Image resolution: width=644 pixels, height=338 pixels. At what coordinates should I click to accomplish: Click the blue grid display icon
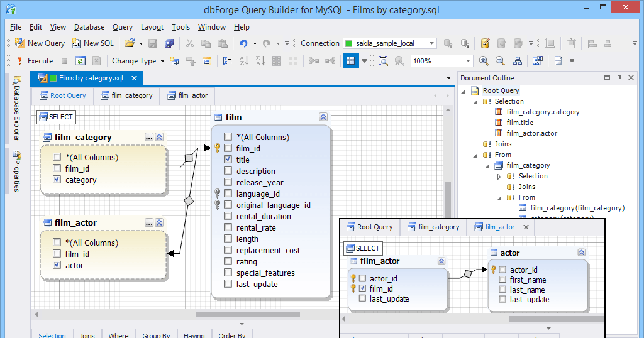tap(350, 61)
